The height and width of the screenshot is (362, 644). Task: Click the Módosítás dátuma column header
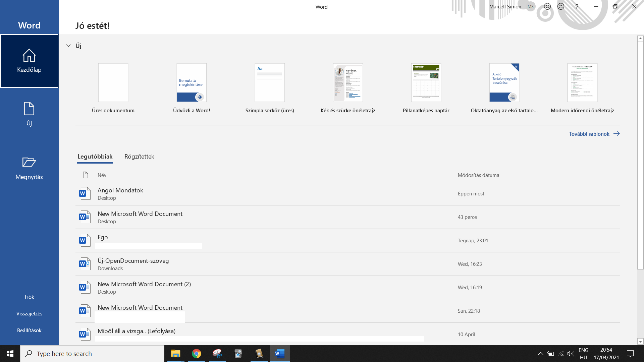(x=478, y=175)
